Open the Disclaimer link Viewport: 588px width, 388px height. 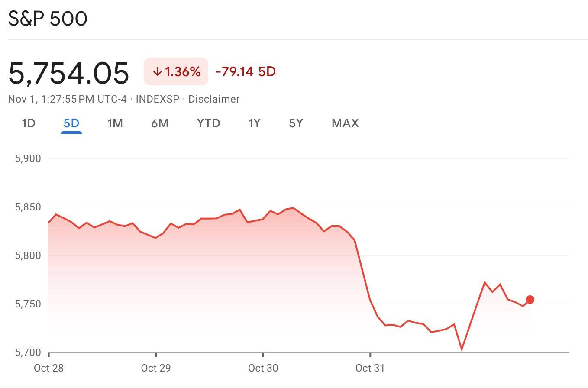tap(214, 99)
